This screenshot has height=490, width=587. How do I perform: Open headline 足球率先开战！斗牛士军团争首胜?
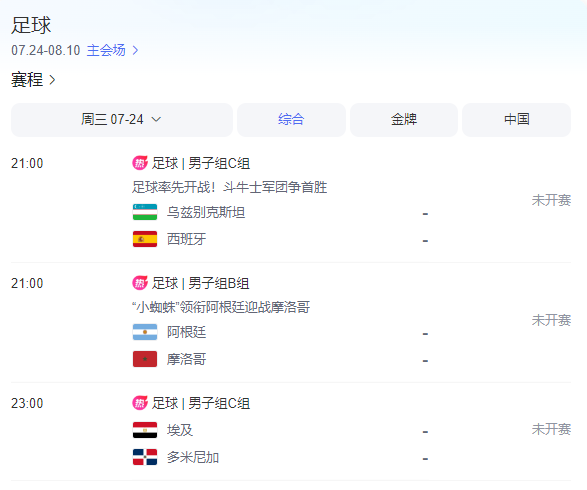[229, 187]
